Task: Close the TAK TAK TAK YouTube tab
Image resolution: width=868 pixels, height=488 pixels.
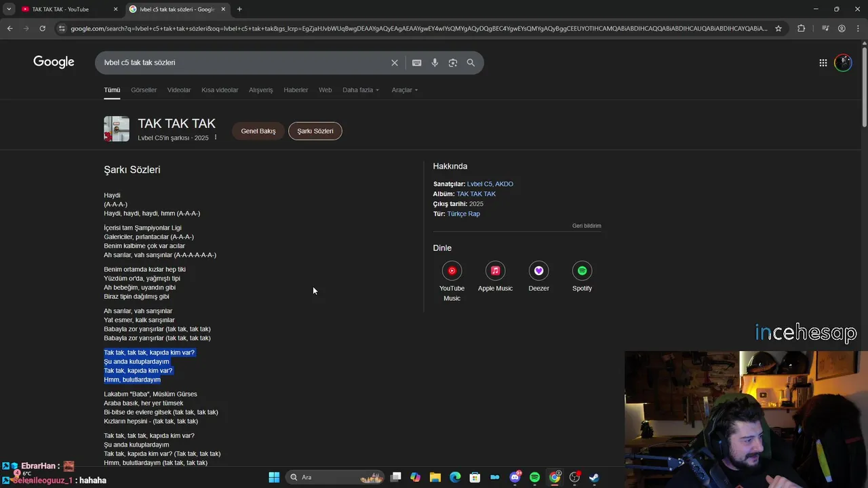Action: pyautogui.click(x=115, y=9)
